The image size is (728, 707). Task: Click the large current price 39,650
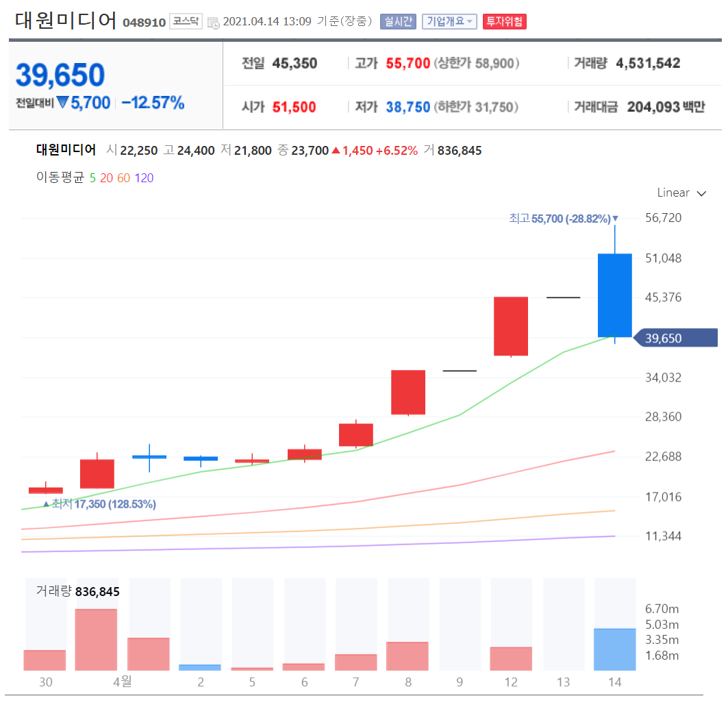(60, 75)
